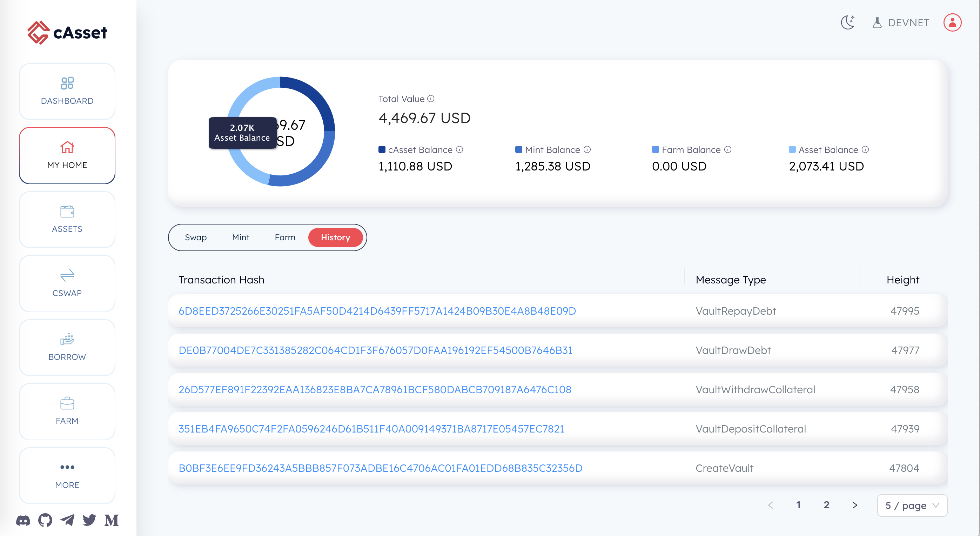Go to page 2 of history
The width and height of the screenshot is (980, 536).
coord(826,505)
